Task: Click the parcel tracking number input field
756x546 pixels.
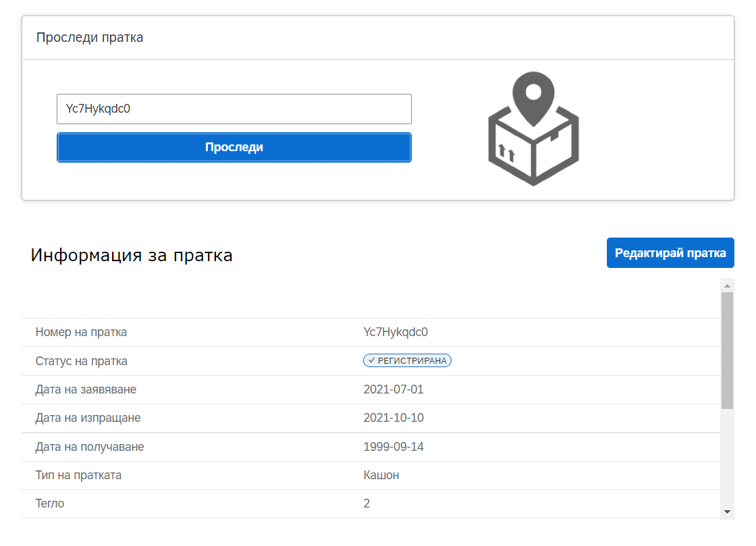Action: (x=234, y=109)
